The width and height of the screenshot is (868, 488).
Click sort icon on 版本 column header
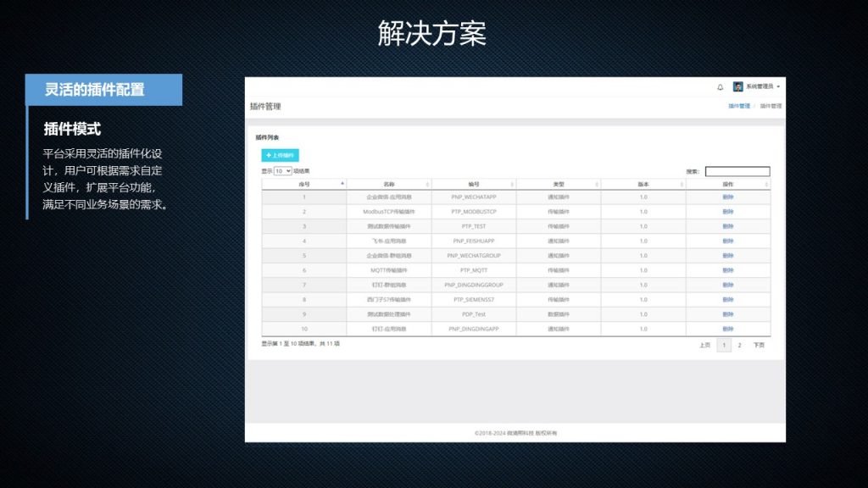coord(682,183)
